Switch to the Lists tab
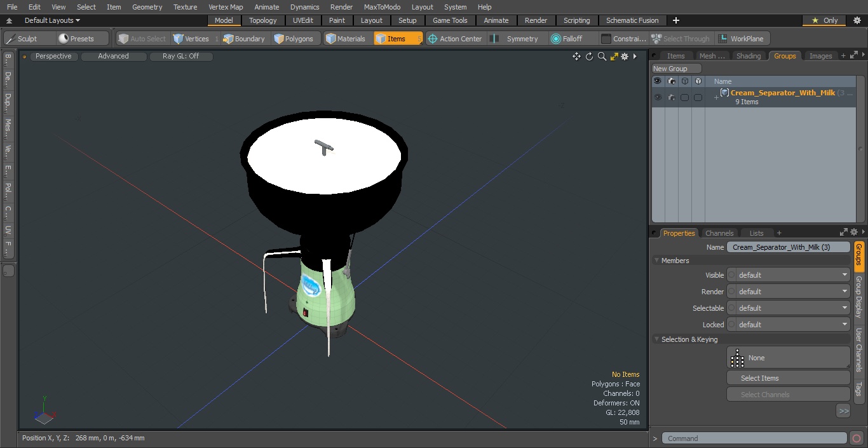Image resolution: width=868 pixels, height=448 pixels. click(756, 233)
